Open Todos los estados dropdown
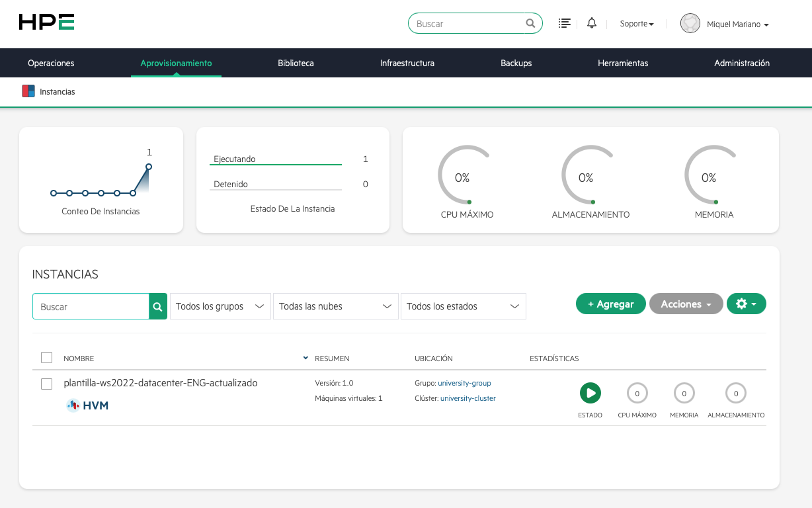The image size is (812, 508). [464, 306]
